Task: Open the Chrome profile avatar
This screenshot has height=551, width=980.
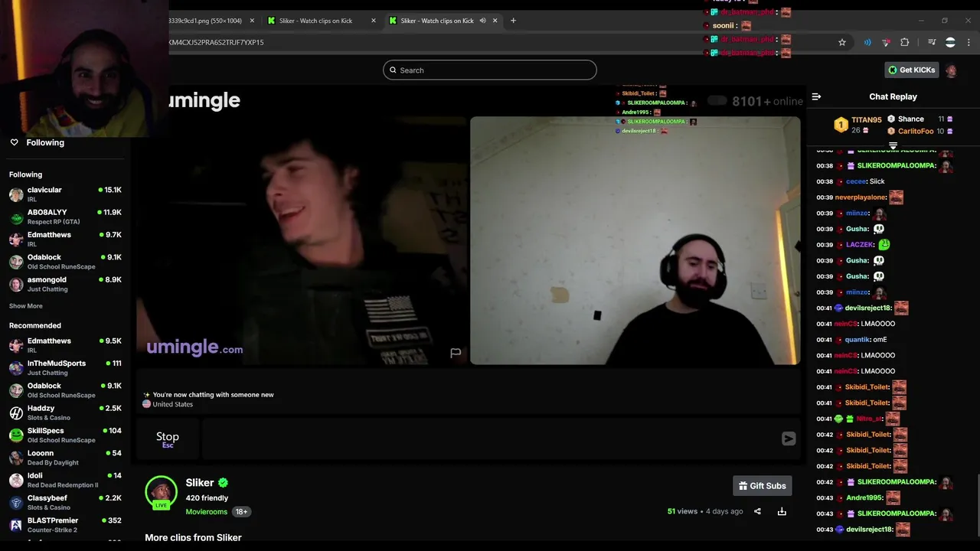Action: (x=950, y=42)
